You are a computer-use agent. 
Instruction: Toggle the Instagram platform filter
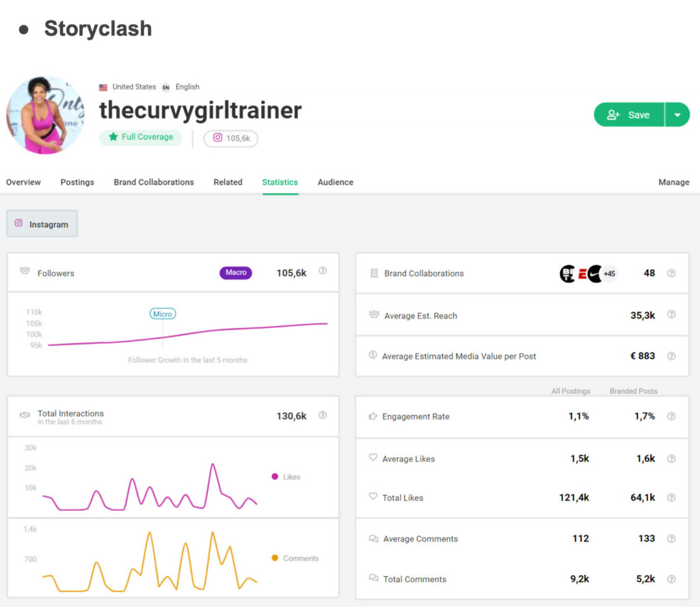click(42, 224)
